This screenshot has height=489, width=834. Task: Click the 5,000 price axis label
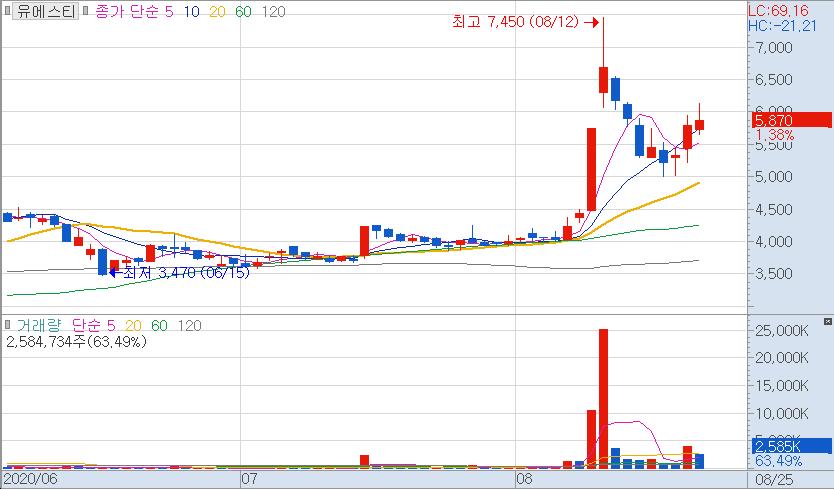tap(774, 176)
